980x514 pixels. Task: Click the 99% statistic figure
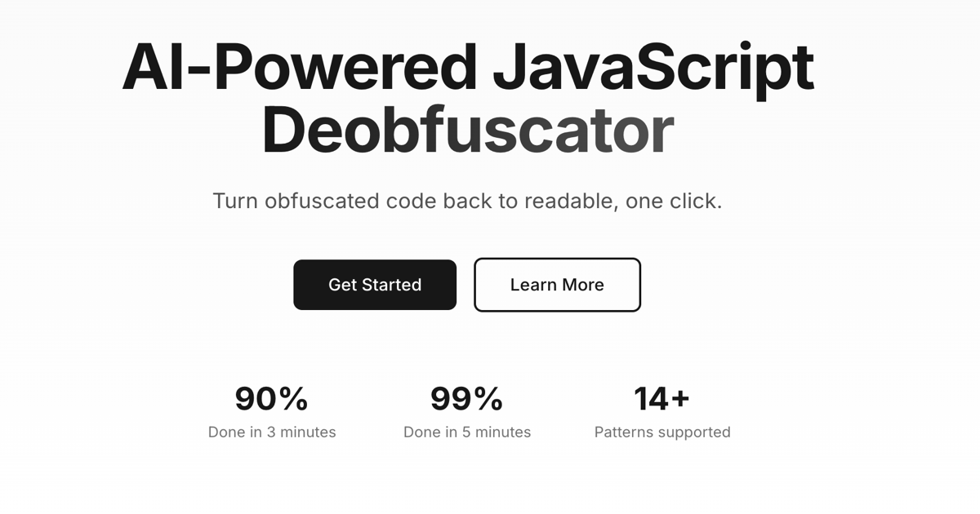coord(466,399)
